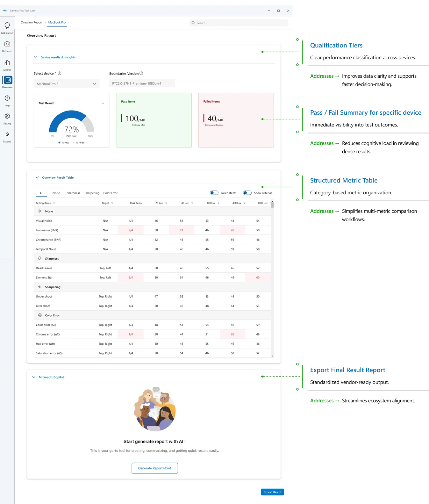Click the Nosie group waveform icon
This screenshot has width=429, height=504.
point(40,211)
